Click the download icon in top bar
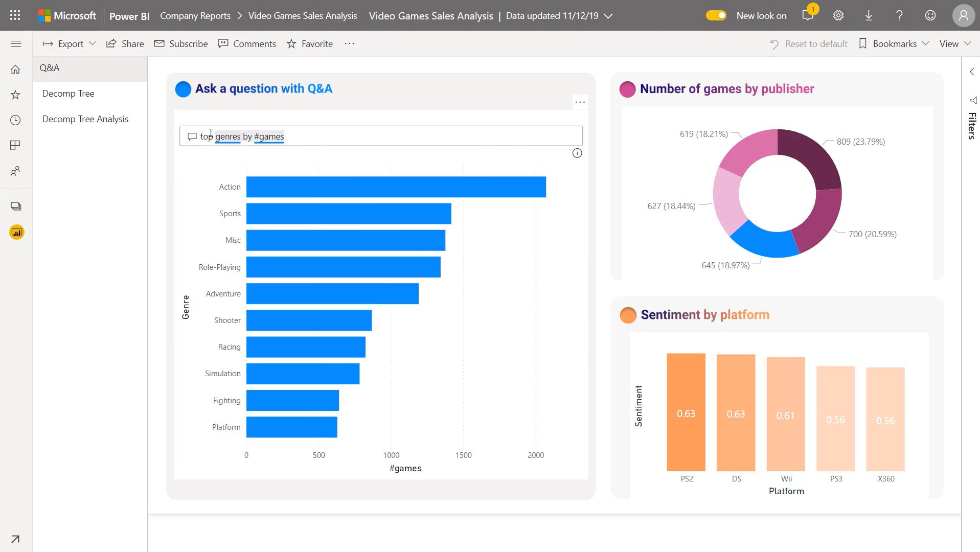The height and width of the screenshot is (552, 980). (x=869, y=15)
